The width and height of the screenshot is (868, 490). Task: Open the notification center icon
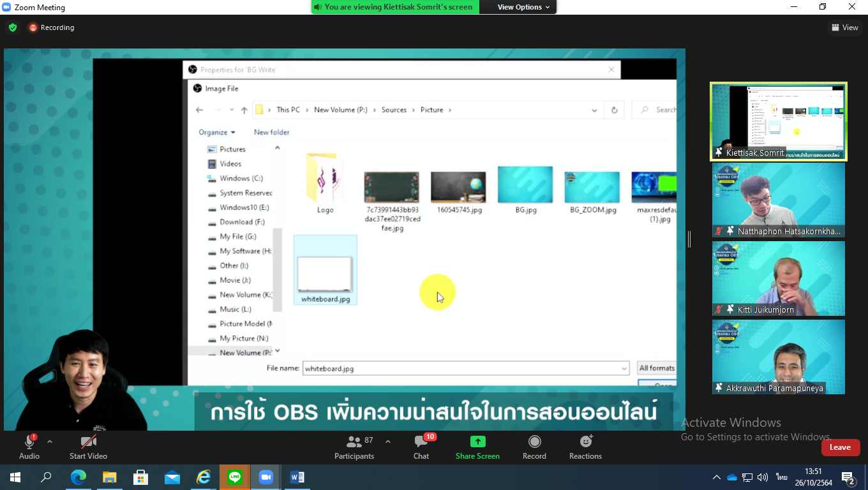pyautogui.click(x=848, y=478)
